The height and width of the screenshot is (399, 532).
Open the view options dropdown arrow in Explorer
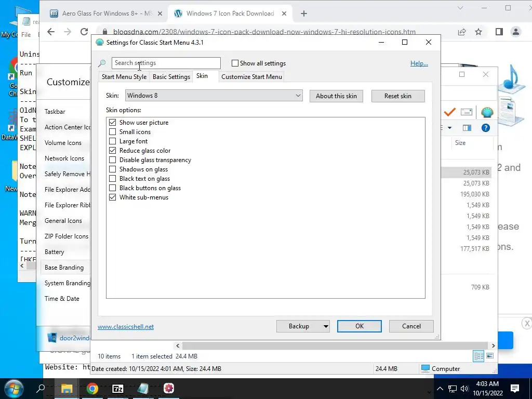[449, 128]
